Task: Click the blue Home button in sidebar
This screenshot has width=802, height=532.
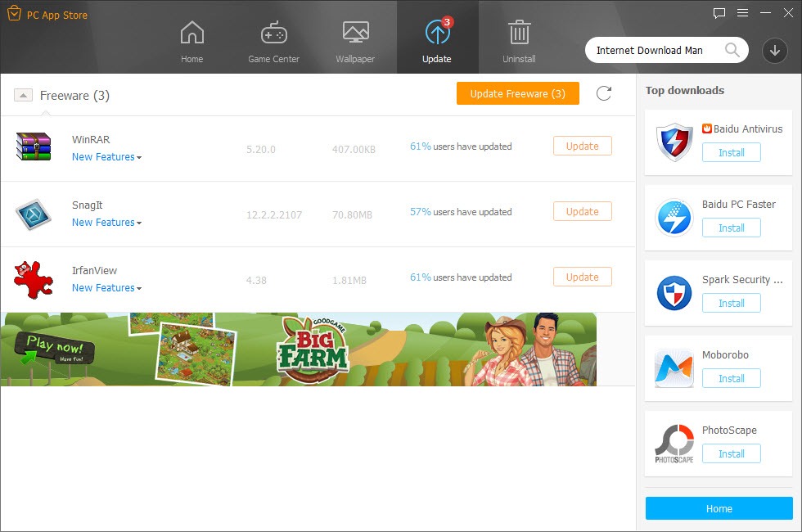Action: (719, 508)
